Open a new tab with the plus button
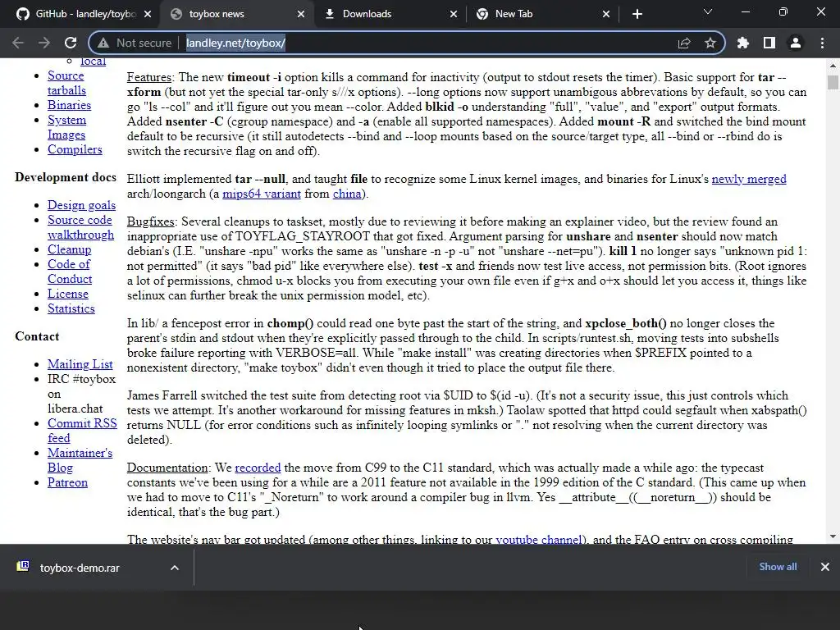Viewport: 840px width, 630px height. coord(637,14)
